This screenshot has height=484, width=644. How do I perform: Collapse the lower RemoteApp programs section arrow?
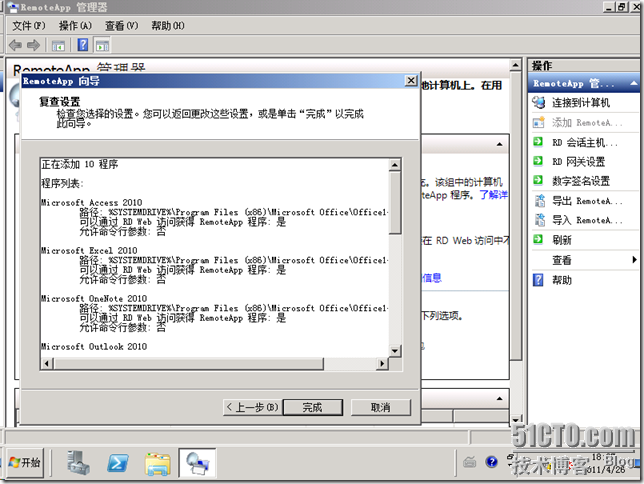pos(499,399)
